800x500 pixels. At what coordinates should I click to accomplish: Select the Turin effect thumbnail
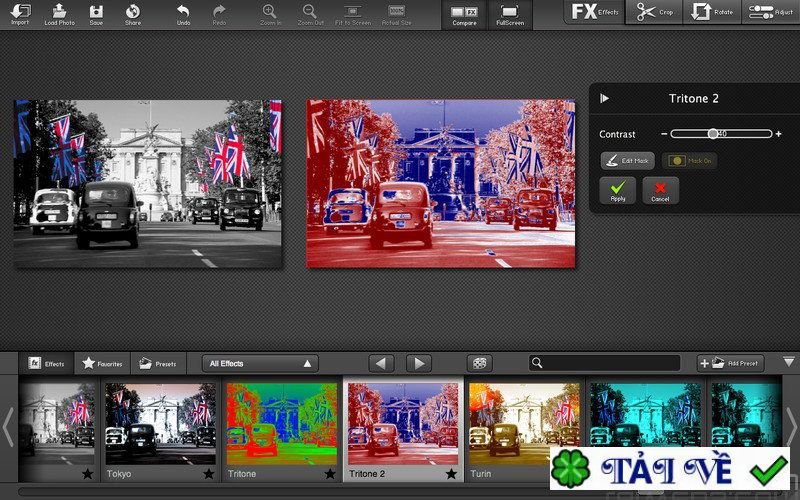(x=523, y=420)
